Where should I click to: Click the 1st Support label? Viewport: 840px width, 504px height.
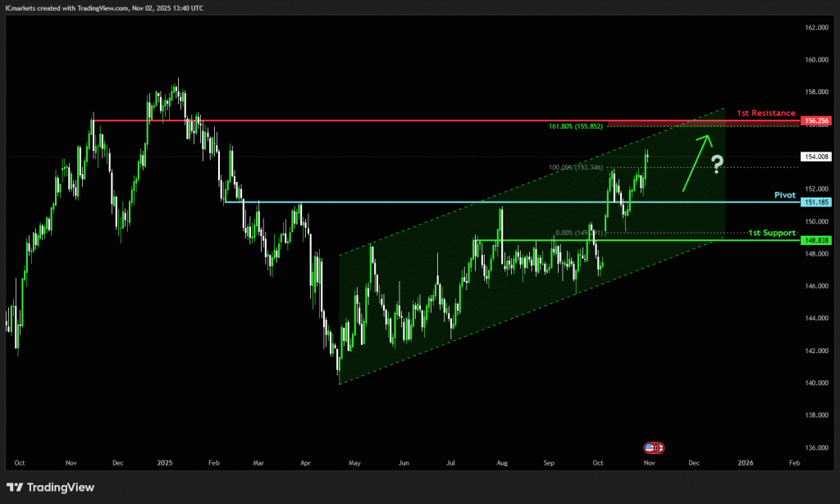[771, 233]
